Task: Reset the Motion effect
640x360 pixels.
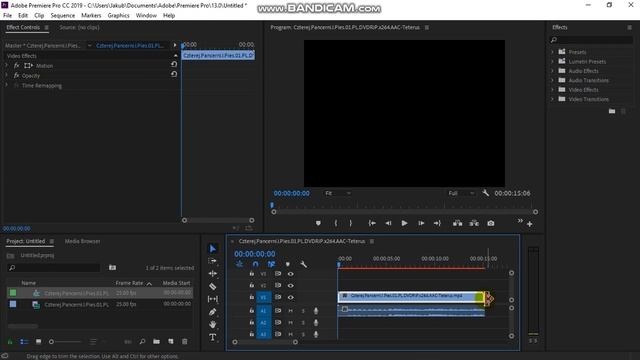Action: coord(174,64)
